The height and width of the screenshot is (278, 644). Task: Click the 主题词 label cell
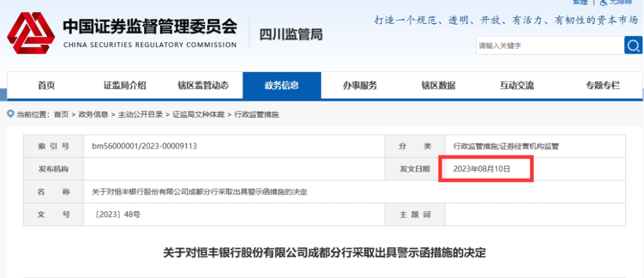tap(415, 214)
